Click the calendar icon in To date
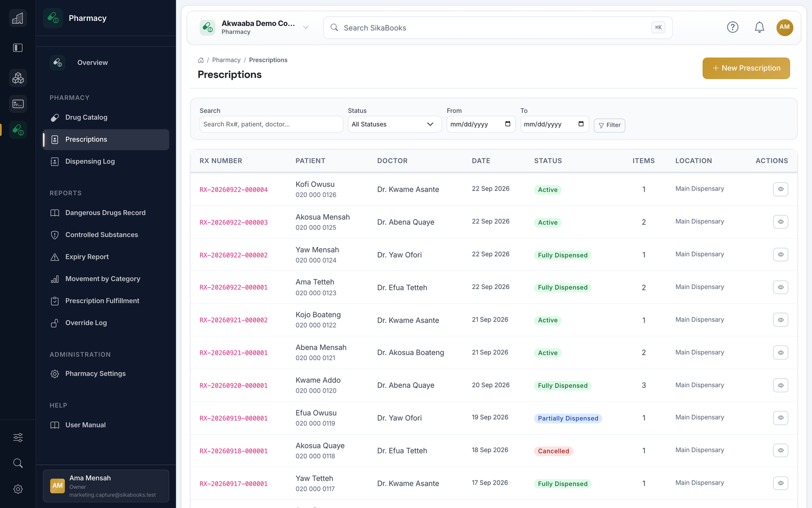 581,124
